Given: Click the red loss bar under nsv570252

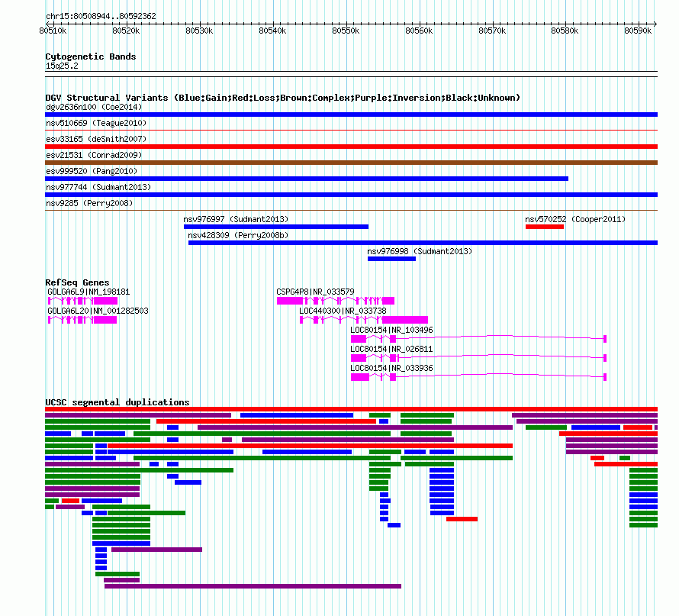Looking at the screenshot, I should click(545, 227).
